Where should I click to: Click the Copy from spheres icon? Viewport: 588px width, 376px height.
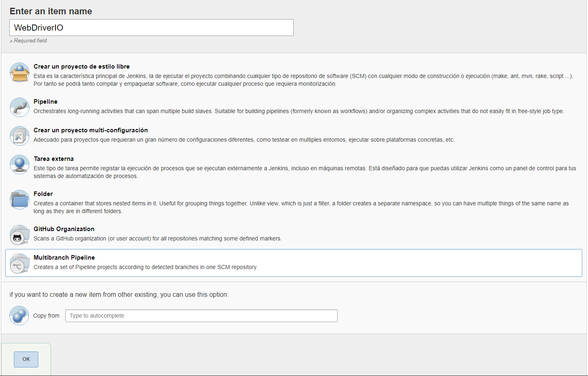19,316
